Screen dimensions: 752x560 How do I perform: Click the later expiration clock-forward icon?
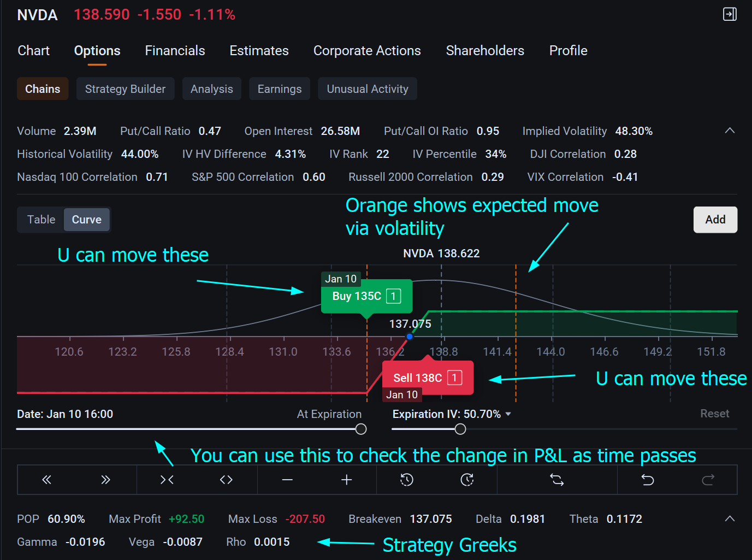point(467,480)
